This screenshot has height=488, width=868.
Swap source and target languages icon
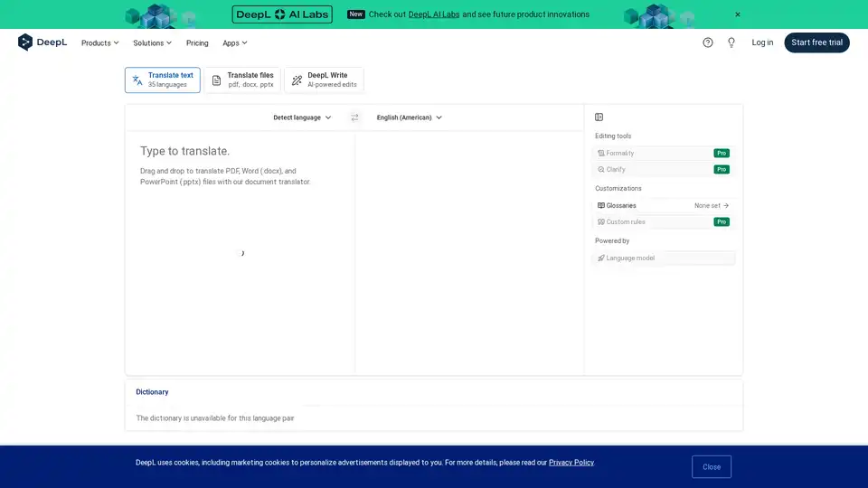354,117
